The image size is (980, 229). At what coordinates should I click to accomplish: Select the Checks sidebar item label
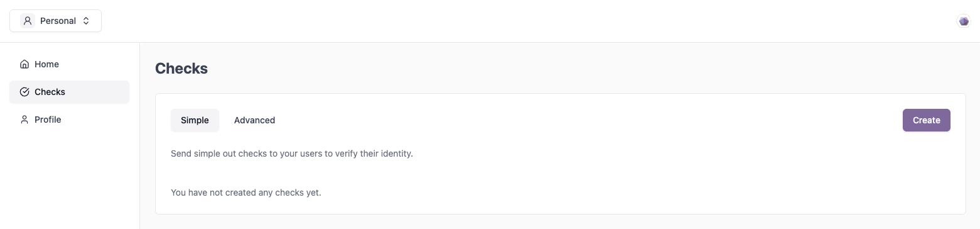(x=50, y=92)
